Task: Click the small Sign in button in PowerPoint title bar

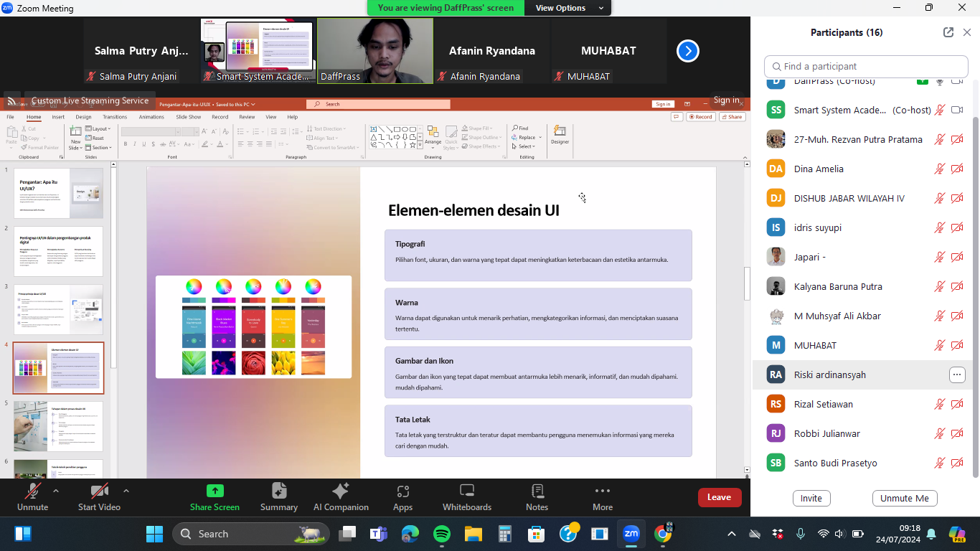Action: 663,104
